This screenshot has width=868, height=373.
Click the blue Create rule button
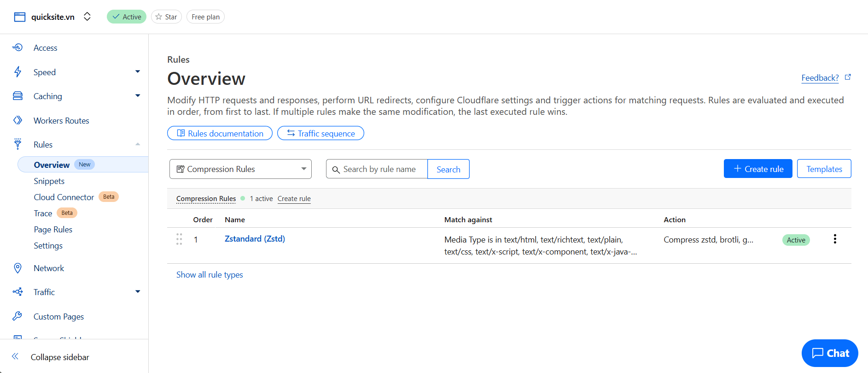[x=757, y=169]
